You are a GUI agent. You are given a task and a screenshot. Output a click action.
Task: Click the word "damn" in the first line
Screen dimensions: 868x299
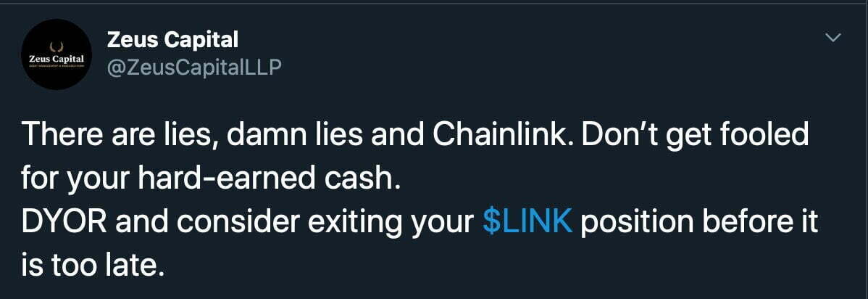click(262, 136)
